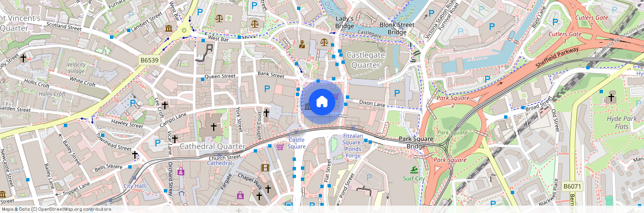Click the Scotland Street label
The height and width of the screenshot is (213, 644).
pyautogui.click(x=64, y=26)
